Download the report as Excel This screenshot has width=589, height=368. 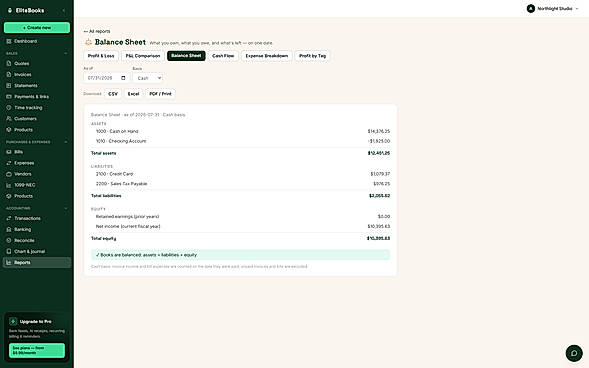click(x=133, y=94)
